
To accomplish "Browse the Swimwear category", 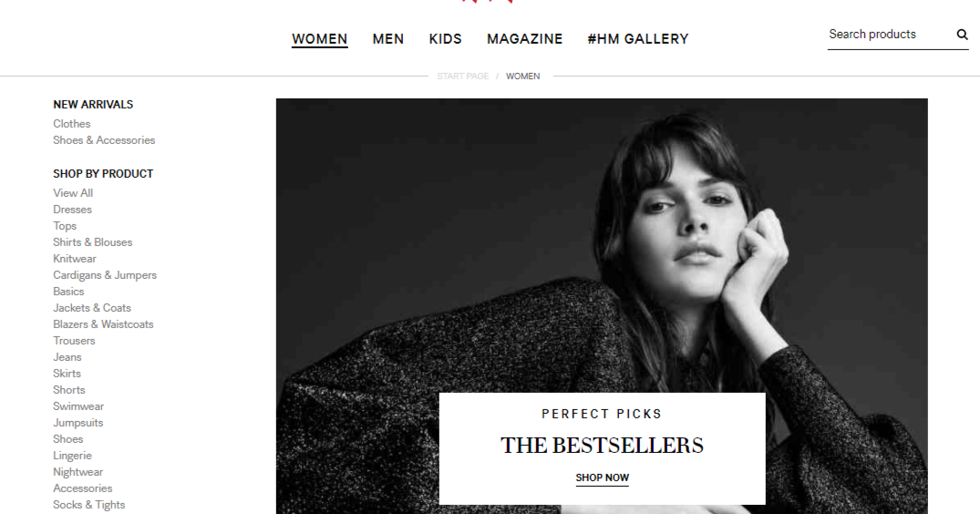I will (78, 406).
